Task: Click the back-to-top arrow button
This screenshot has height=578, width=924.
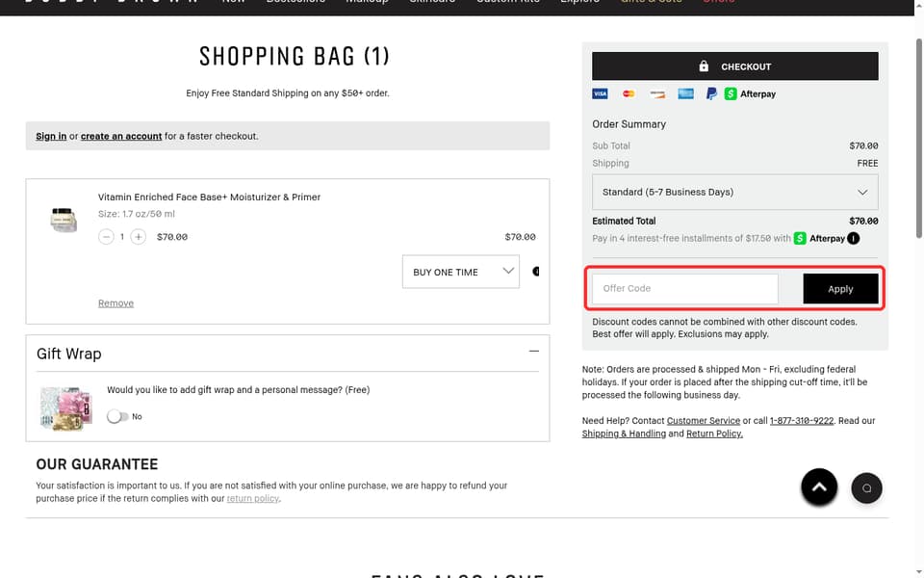Action: [x=819, y=487]
